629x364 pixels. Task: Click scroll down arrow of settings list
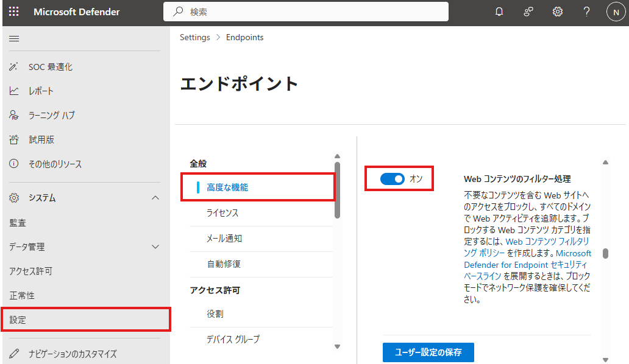pyautogui.click(x=338, y=347)
